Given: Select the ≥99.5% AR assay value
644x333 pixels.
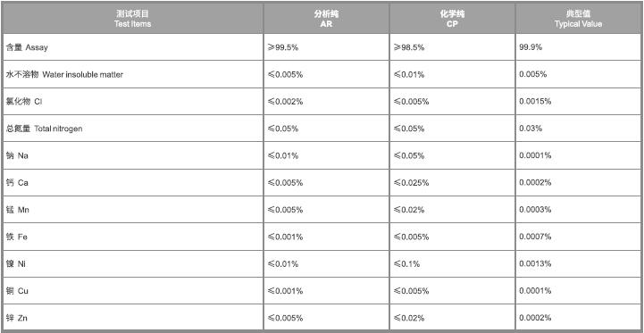Looking at the screenshot, I should click(x=283, y=47).
